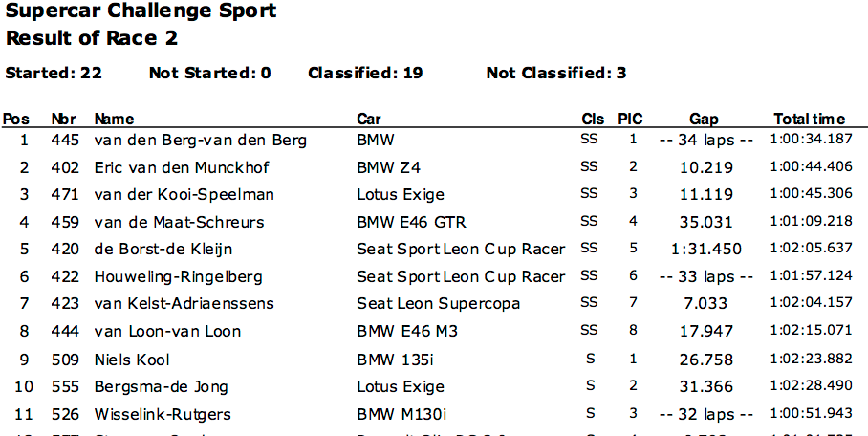Click the "Pos" column header
The width and height of the screenshot is (868, 436).
point(16,120)
